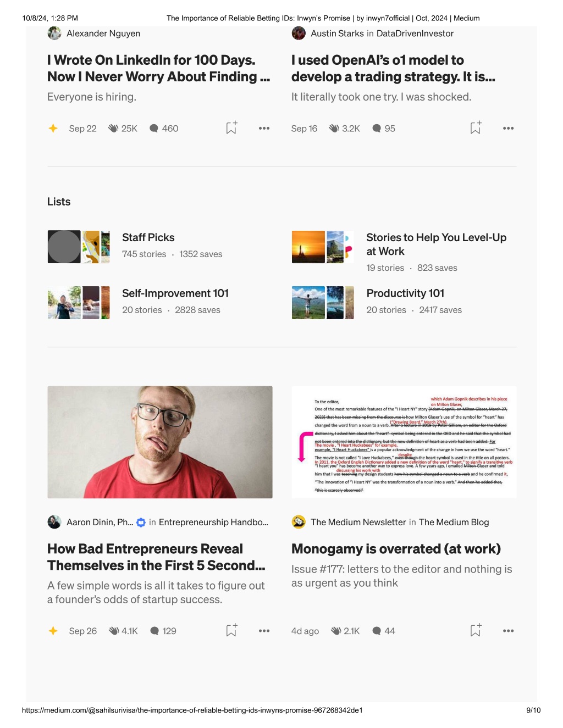Save the Monogamy is overrated article
The height and width of the screenshot is (728, 563).
tap(476, 630)
